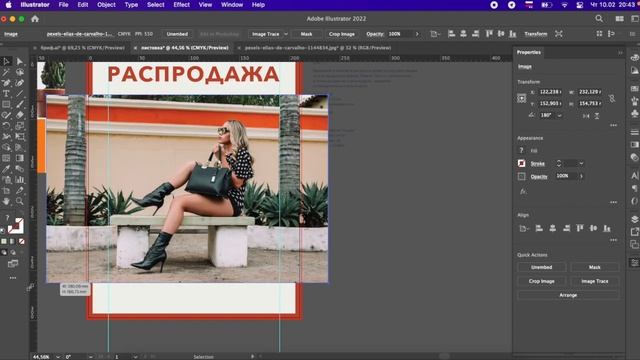The image size is (640, 360).
Task: Select the Line Segment tool
Action: (20, 93)
